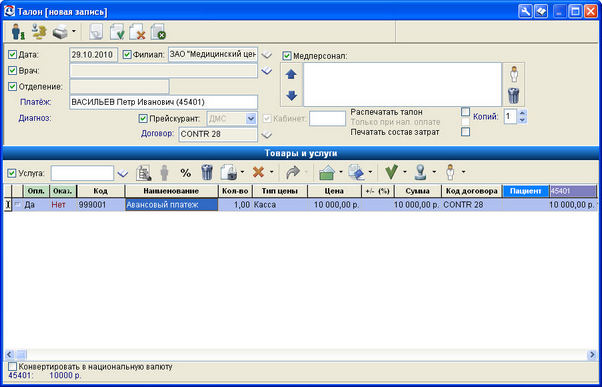Click the Платёж link label
Viewport: 602px width, 387px height.
(x=36, y=102)
